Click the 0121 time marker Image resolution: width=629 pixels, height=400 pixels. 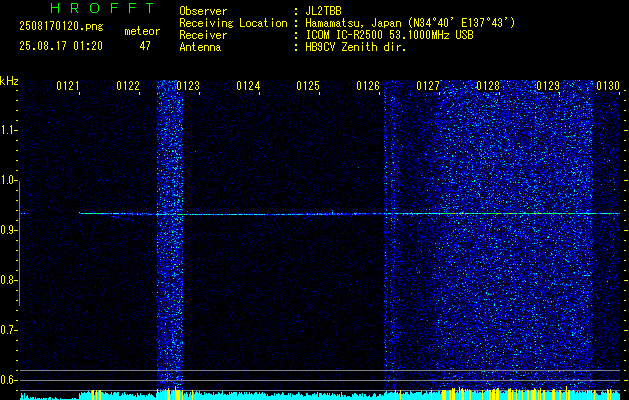pos(67,85)
